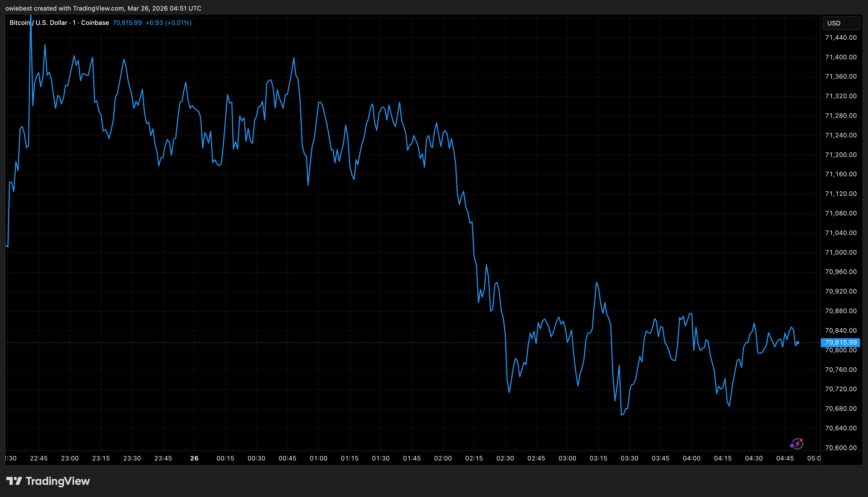
Task: Click the blue 70,815.99 current price label
Action: coord(840,342)
